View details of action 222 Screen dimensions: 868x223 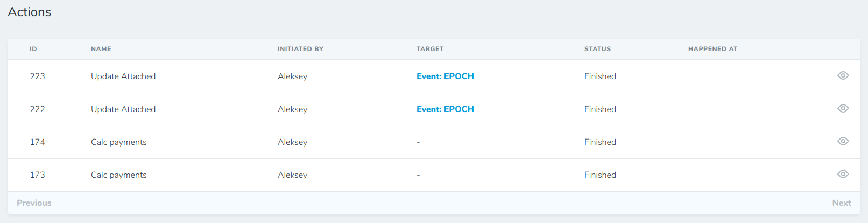(x=843, y=109)
